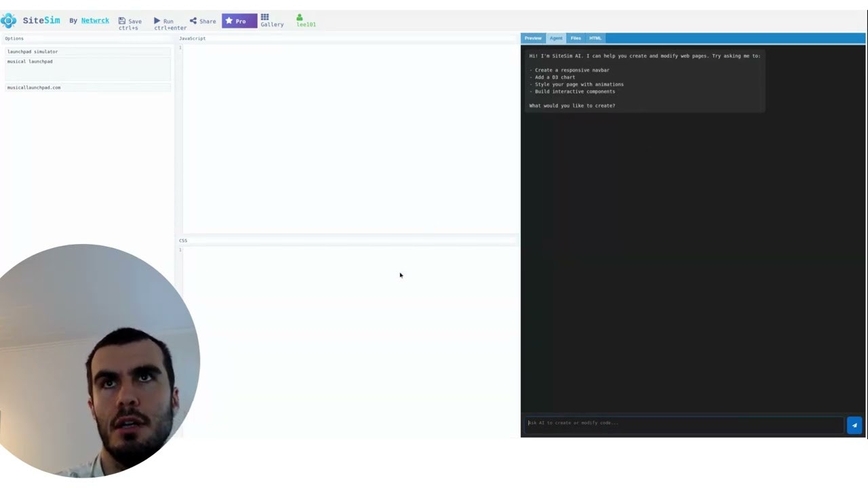The width and height of the screenshot is (868, 488).
Task: Click the SiteSim logo icon
Action: [9, 20]
